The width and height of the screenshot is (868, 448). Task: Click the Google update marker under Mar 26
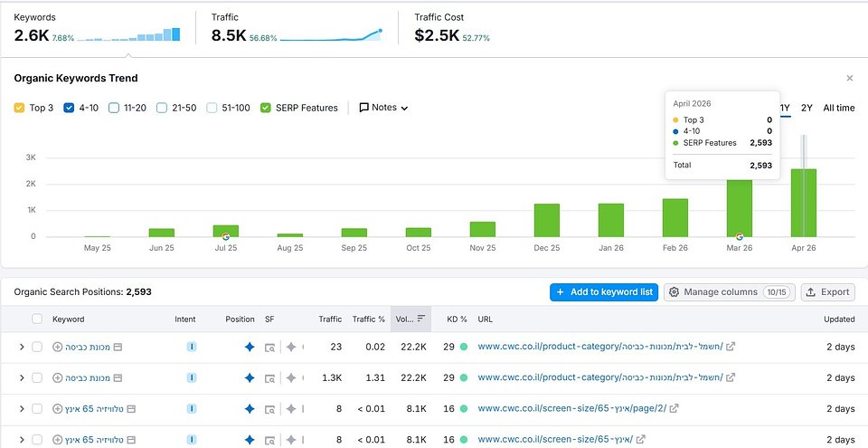[x=740, y=236]
